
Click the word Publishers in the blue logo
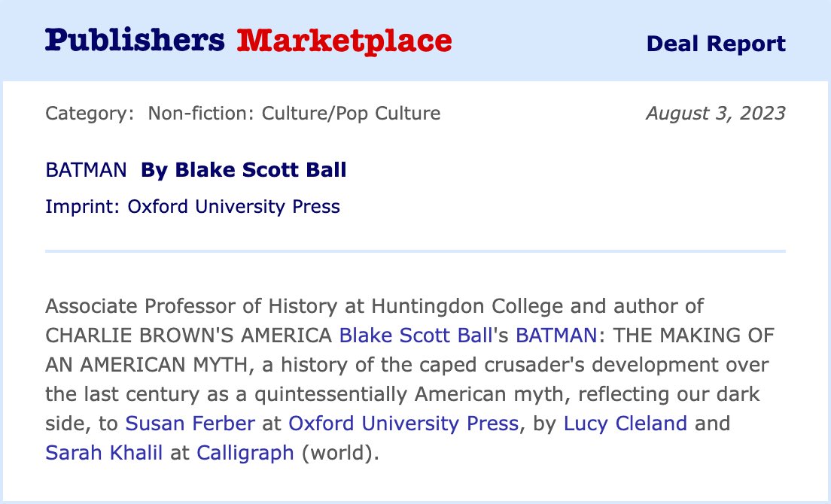pyautogui.click(x=135, y=40)
